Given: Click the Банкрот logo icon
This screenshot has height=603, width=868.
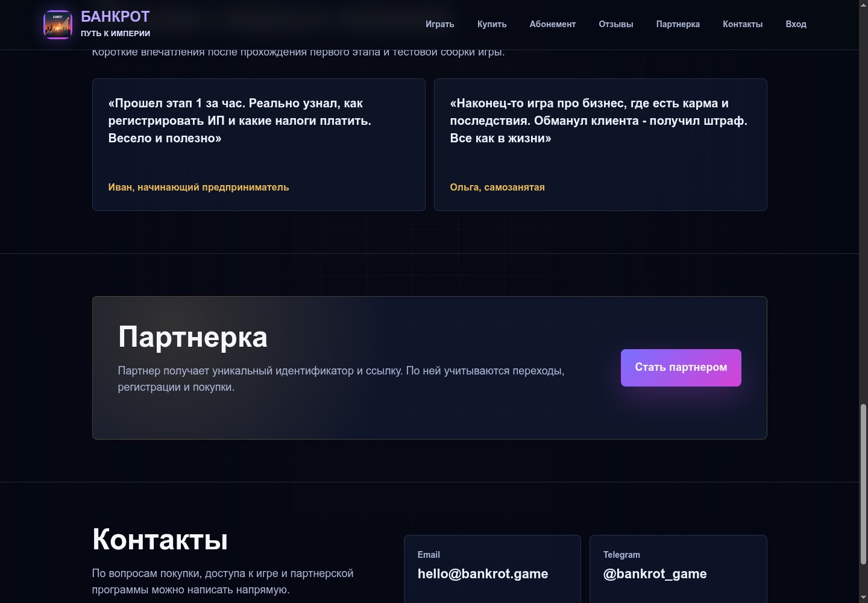Looking at the screenshot, I should click(x=58, y=24).
